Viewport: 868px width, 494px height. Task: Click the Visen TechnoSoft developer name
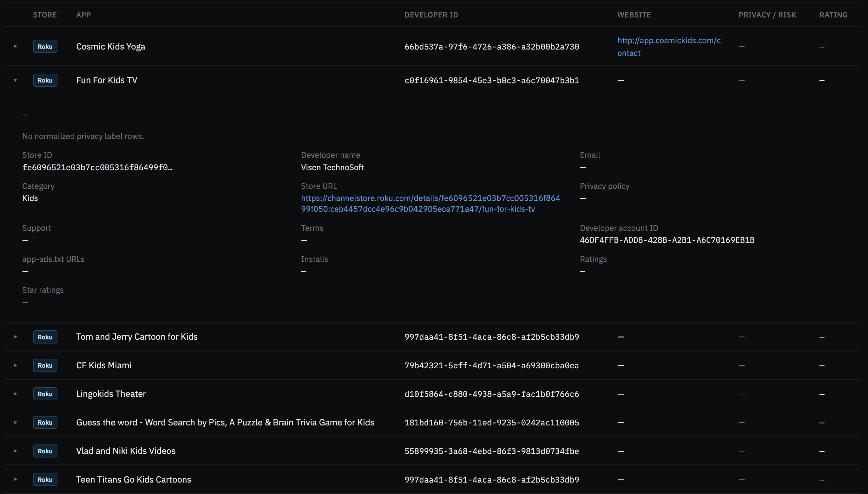332,167
